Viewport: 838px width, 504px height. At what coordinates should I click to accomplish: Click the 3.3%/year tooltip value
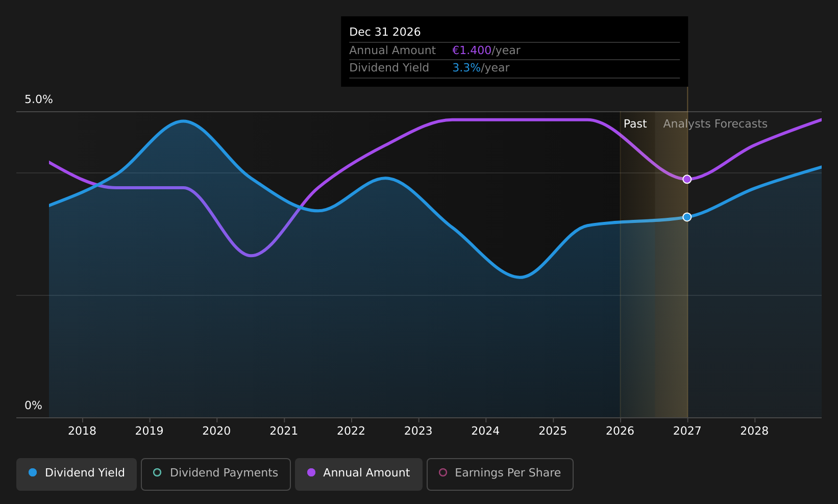(481, 68)
